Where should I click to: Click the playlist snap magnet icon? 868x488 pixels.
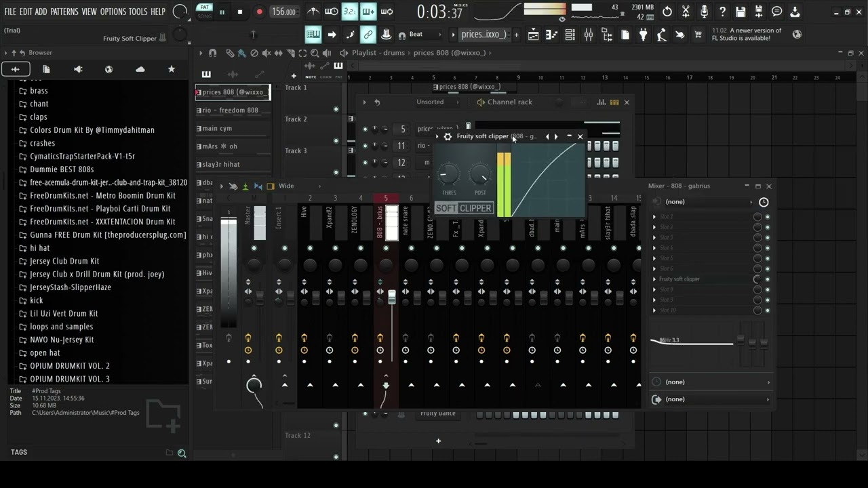point(213,53)
